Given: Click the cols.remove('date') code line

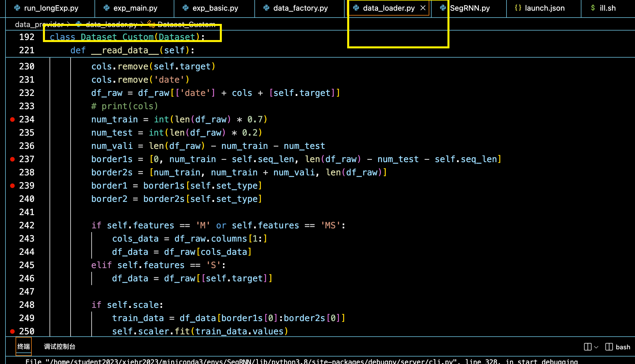Looking at the screenshot, I should tap(140, 80).
